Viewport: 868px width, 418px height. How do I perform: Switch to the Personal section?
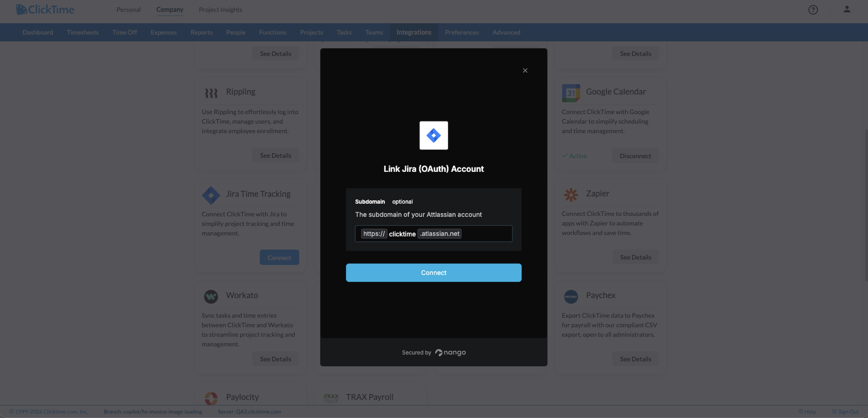tap(128, 9)
